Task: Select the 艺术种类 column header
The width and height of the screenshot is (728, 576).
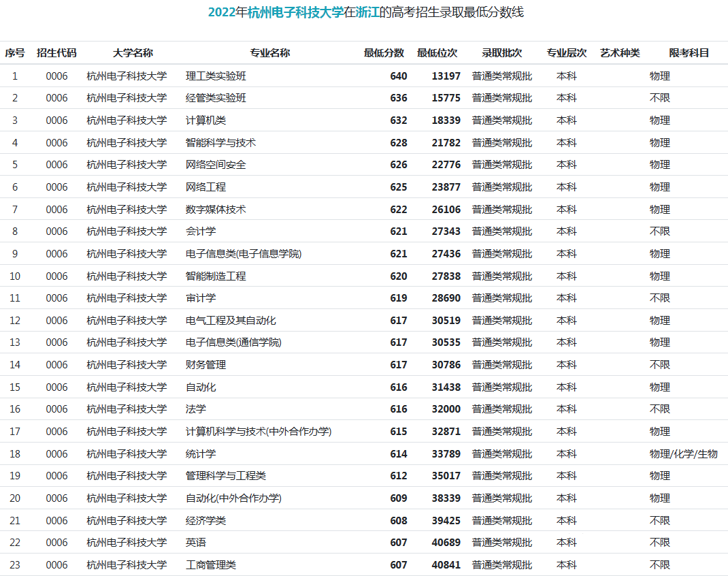Action: (x=620, y=53)
